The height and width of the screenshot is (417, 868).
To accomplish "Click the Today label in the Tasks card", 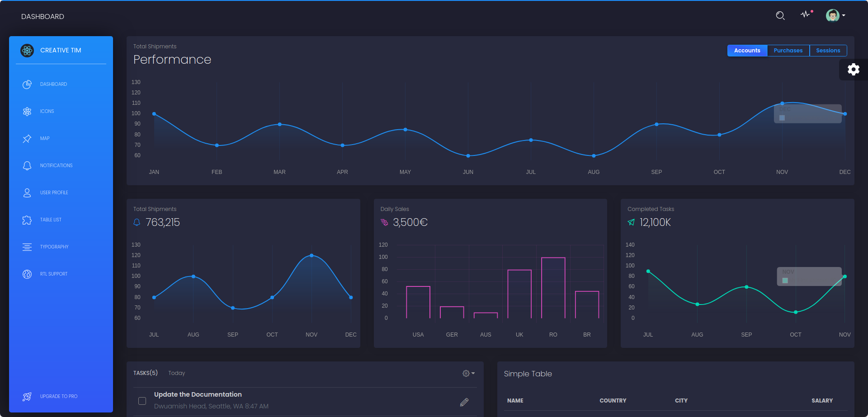I will (x=177, y=373).
